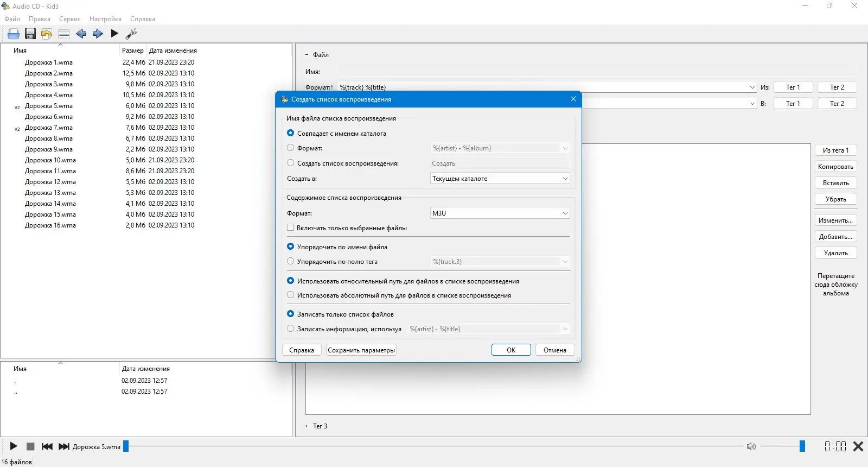868x467 pixels.
Task: Click the volume slider handle
Action: tap(802, 446)
